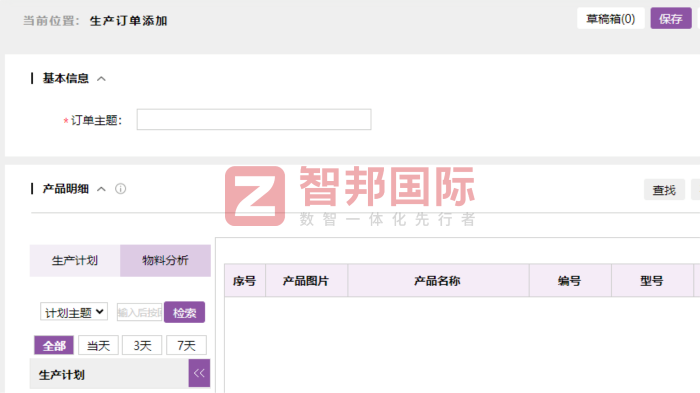Image resolution: width=700 pixels, height=393 pixels.
Task: Select the 全部 date filter
Action: coord(54,345)
